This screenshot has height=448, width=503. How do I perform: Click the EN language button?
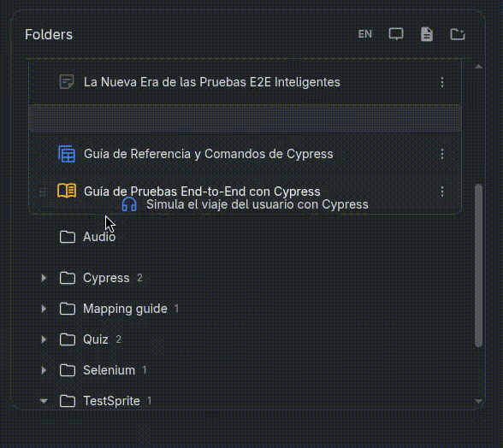click(x=364, y=34)
